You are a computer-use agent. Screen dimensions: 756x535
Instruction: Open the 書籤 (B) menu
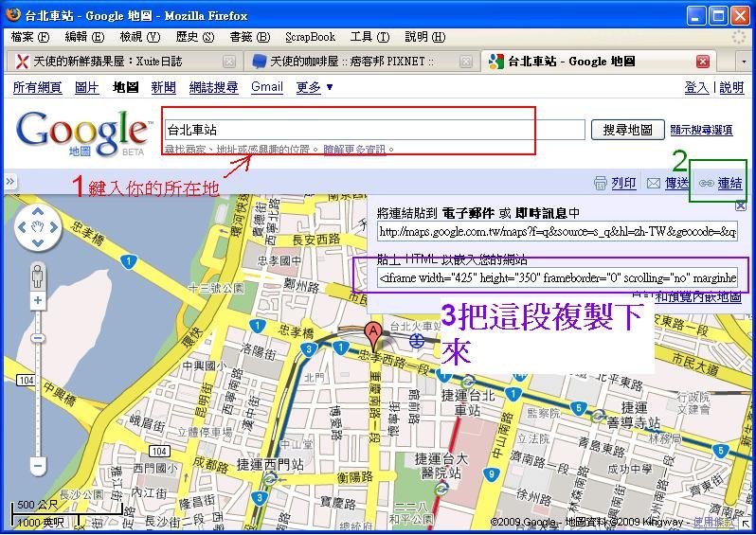tap(250, 37)
